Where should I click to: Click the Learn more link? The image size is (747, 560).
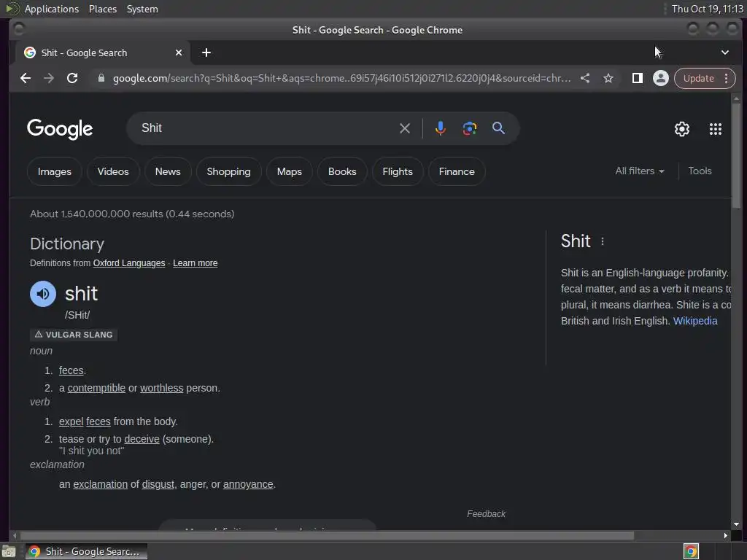tap(196, 263)
